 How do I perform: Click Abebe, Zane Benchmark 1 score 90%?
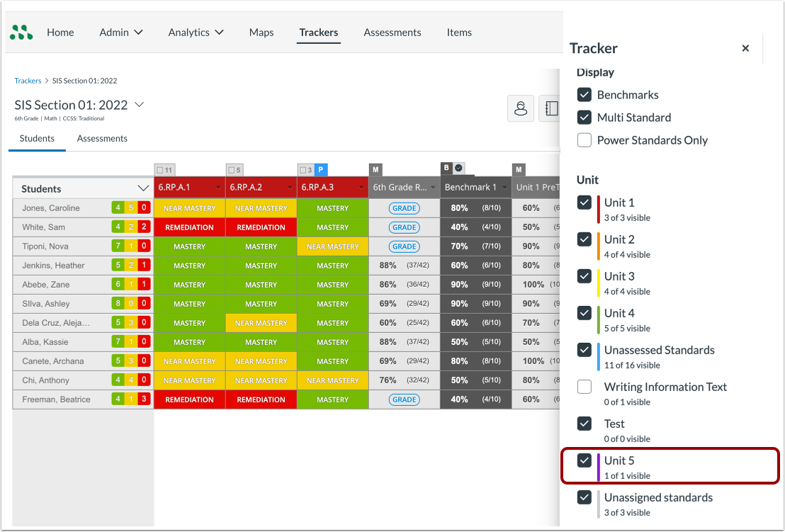[x=475, y=284]
